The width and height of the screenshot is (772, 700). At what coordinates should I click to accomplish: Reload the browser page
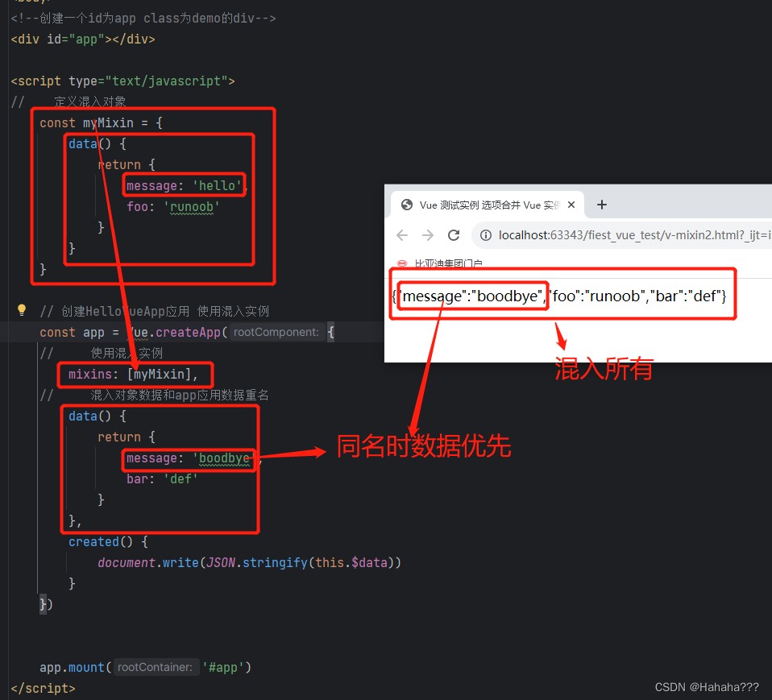pyautogui.click(x=454, y=235)
